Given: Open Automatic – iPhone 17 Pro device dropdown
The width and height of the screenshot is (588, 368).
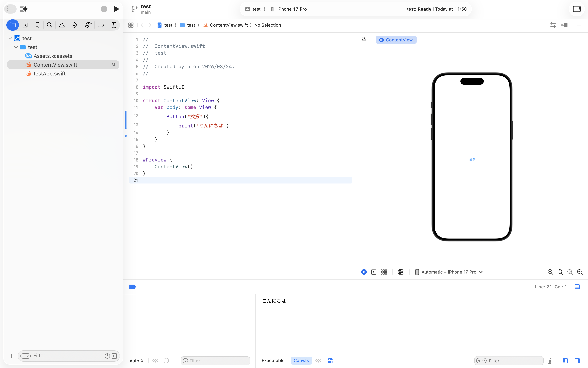Looking at the screenshot, I should (x=449, y=272).
